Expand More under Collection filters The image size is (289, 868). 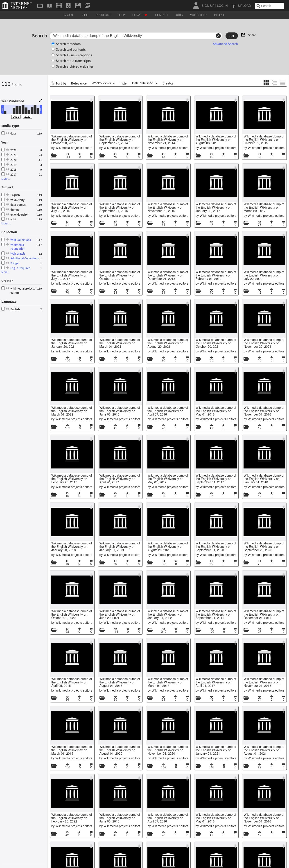point(5,272)
